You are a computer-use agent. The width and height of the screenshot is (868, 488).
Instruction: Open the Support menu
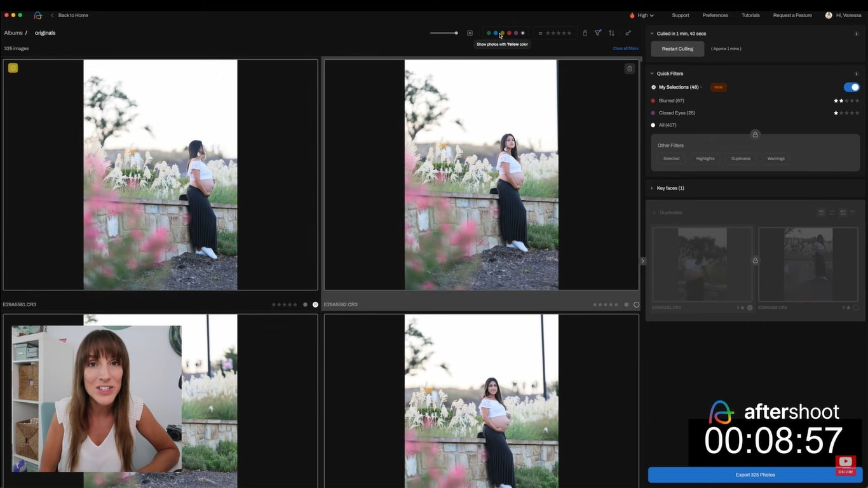tap(681, 15)
